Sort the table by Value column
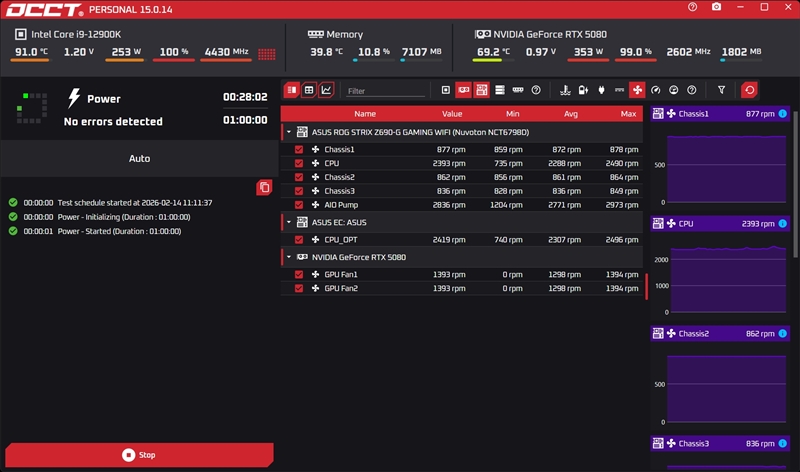 452,114
